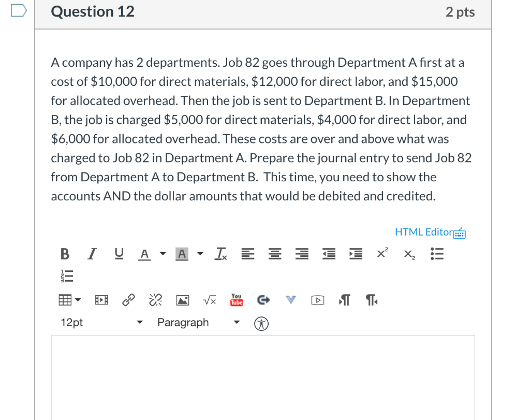The image size is (530, 420).
Task: Flag Question 12 with the flag icon
Action: click(19, 10)
